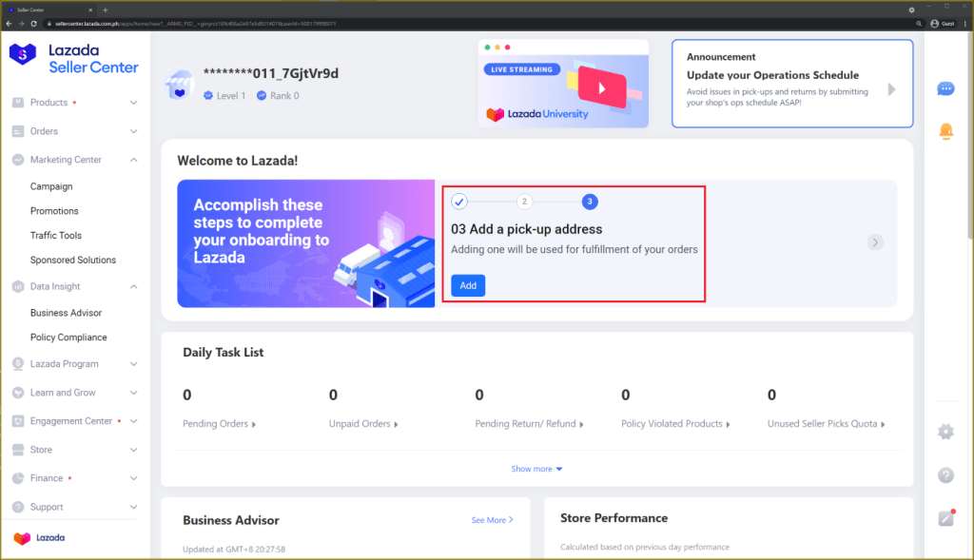Select Business Advisor in sidebar
The height and width of the screenshot is (560, 974).
tap(66, 313)
